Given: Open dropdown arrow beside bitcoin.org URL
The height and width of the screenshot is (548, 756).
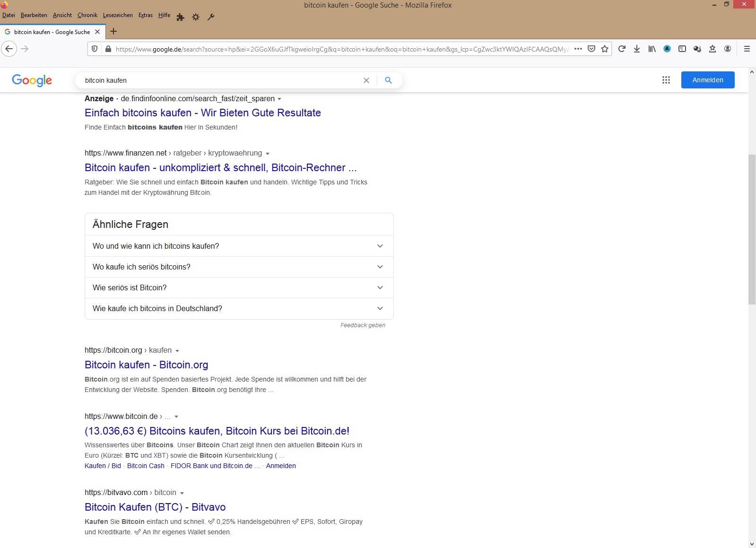Looking at the screenshot, I should click(177, 351).
